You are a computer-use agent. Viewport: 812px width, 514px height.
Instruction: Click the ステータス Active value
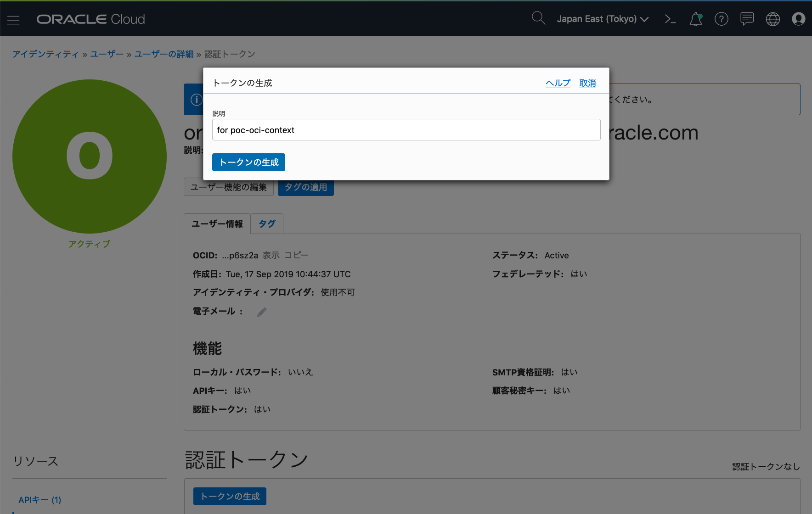pos(557,255)
